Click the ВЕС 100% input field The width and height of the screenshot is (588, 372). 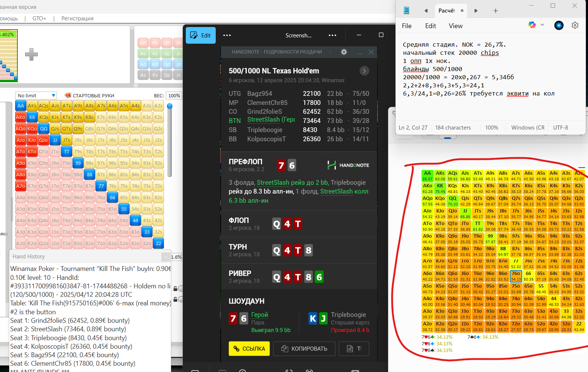(174, 95)
